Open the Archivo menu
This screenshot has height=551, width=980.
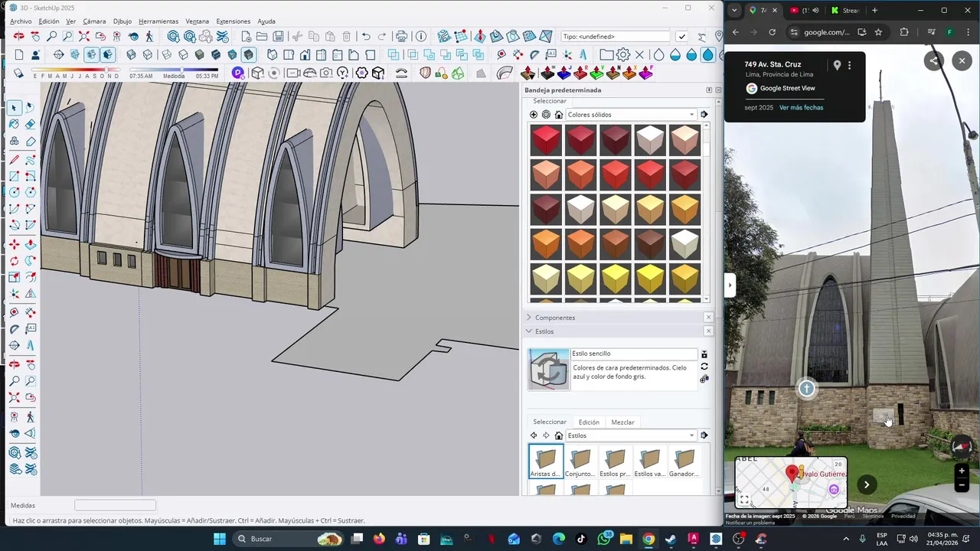(x=21, y=21)
